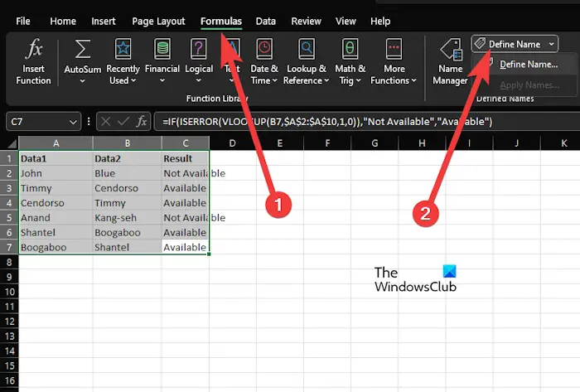The width and height of the screenshot is (580, 392).
Task: Click the Enter checkmark in formula bar
Action: [123, 121]
